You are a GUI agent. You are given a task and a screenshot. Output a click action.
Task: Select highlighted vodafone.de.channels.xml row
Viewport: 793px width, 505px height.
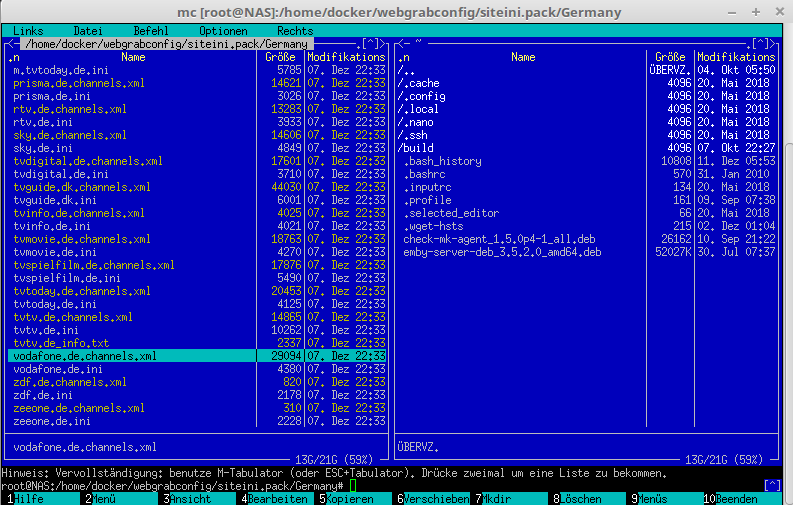pos(197,356)
